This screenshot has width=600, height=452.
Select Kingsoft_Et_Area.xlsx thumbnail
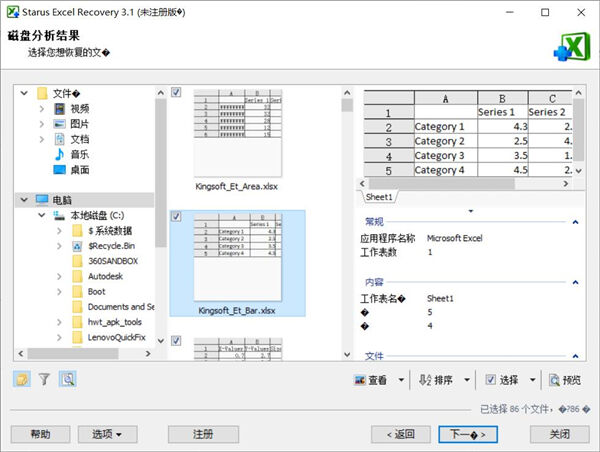point(238,133)
